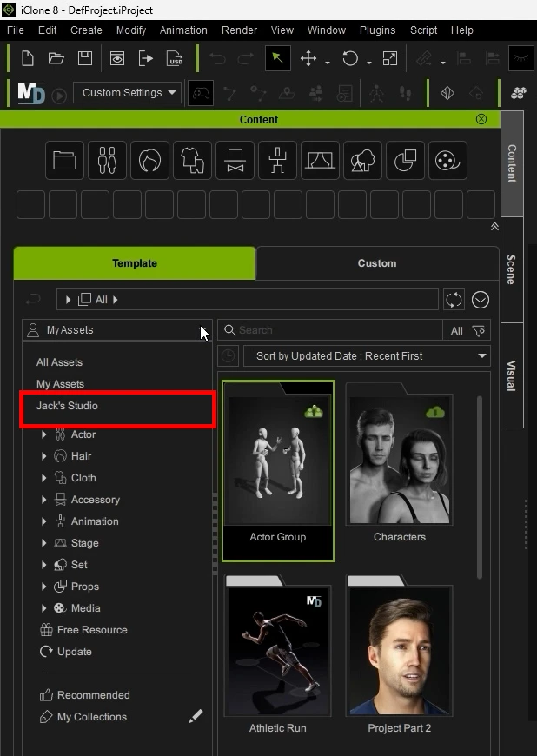Image resolution: width=537 pixels, height=756 pixels.
Task: Click the Export USD toolbar icon
Action: pyautogui.click(x=175, y=59)
